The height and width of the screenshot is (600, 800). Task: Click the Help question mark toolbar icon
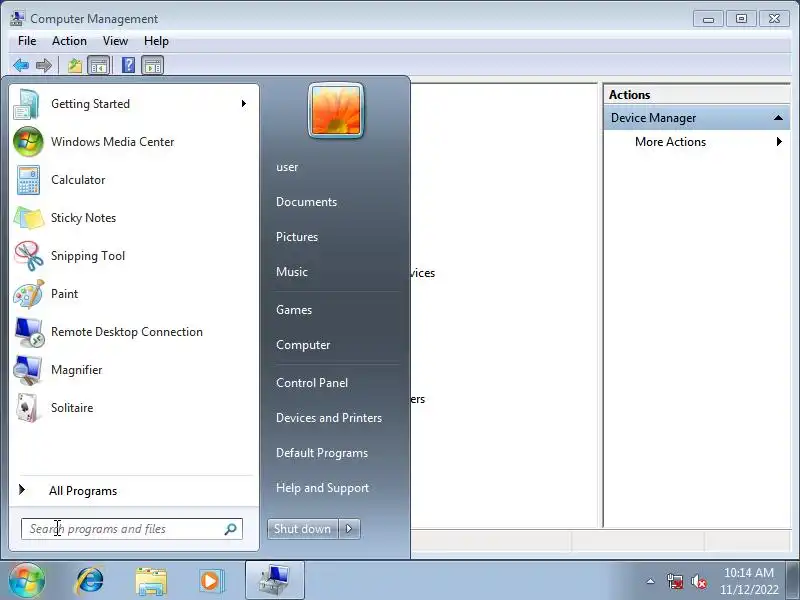129,65
